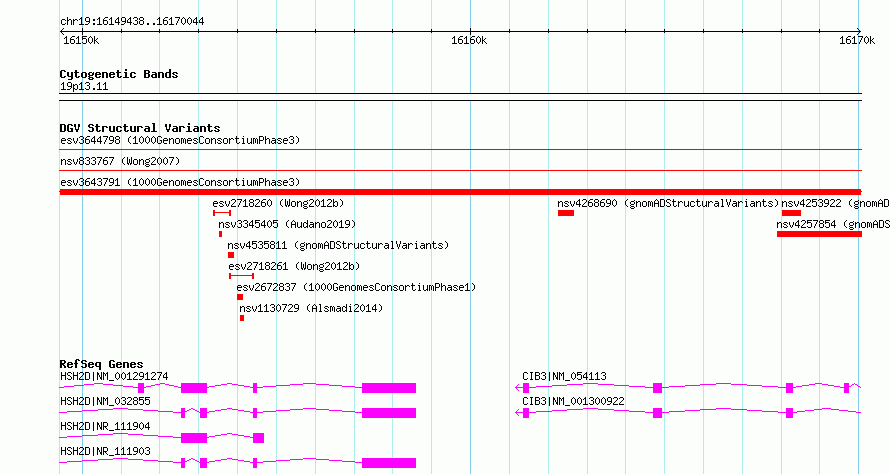Select the thin red esv3644798 line
Image resolution: width=890 pixels, height=474 pixels.
(x=460, y=150)
